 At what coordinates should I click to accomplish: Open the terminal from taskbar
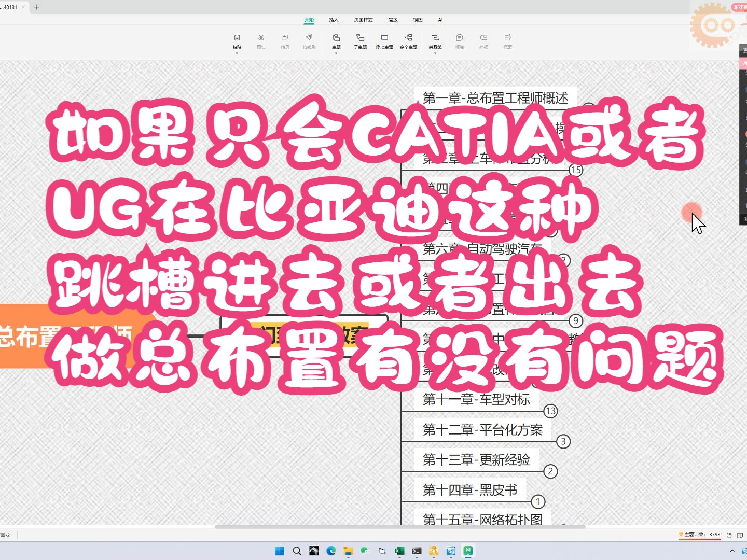(x=417, y=551)
